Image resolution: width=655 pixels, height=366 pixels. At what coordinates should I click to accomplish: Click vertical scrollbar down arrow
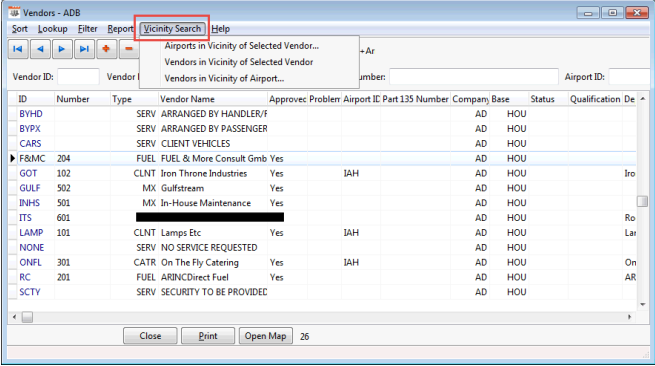[642, 305]
